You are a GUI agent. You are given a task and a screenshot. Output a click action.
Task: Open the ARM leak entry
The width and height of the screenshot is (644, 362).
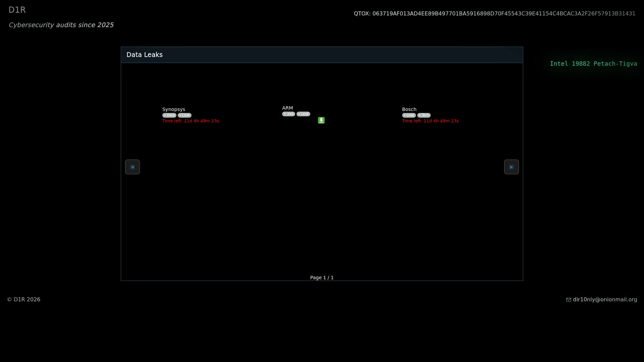click(287, 108)
